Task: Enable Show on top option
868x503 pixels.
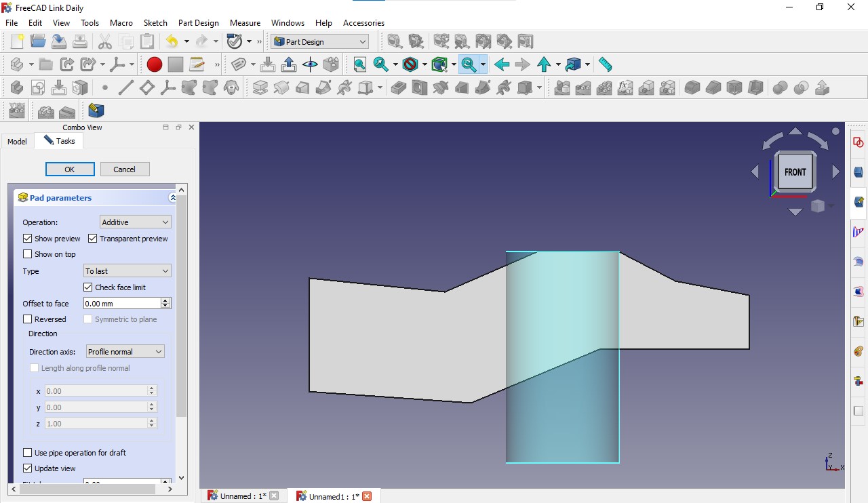Action: click(x=27, y=254)
